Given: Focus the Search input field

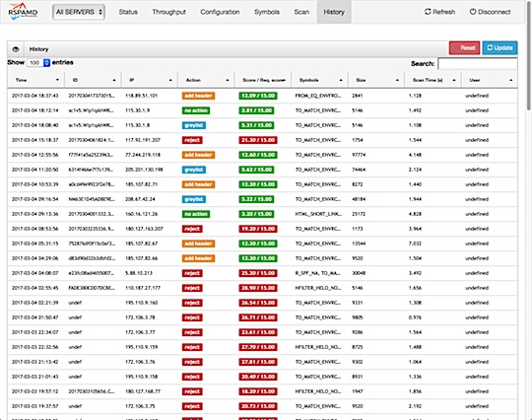Looking at the screenshot, I should (478, 64).
